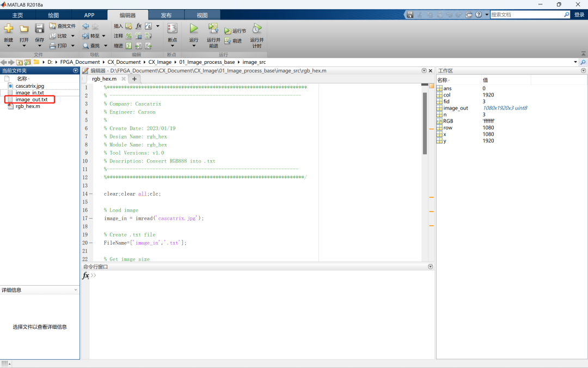Expand the Workspace panel actions menu
Image resolution: width=588 pixels, height=368 pixels.
583,71
